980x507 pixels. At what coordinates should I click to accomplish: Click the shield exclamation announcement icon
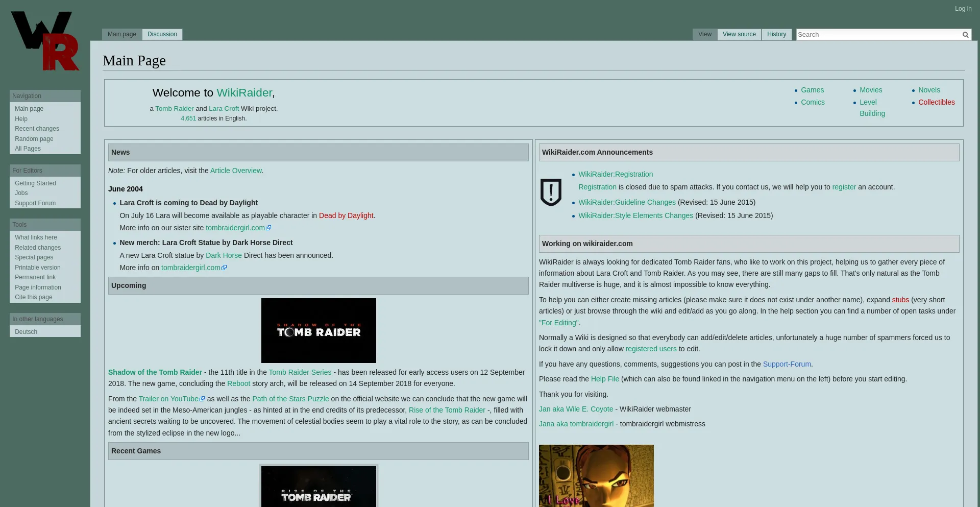tap(551, 192)
